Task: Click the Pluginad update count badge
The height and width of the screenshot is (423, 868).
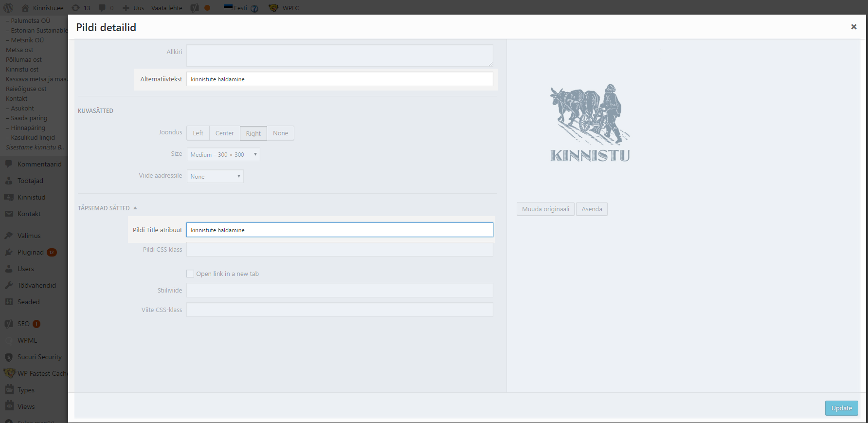Action: click(x=52, y=252)
